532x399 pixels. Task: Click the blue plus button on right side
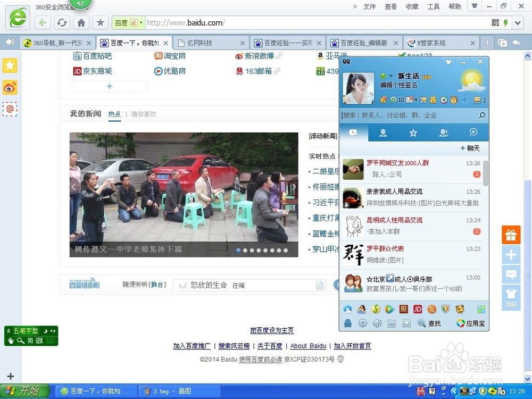pos(511,254)
